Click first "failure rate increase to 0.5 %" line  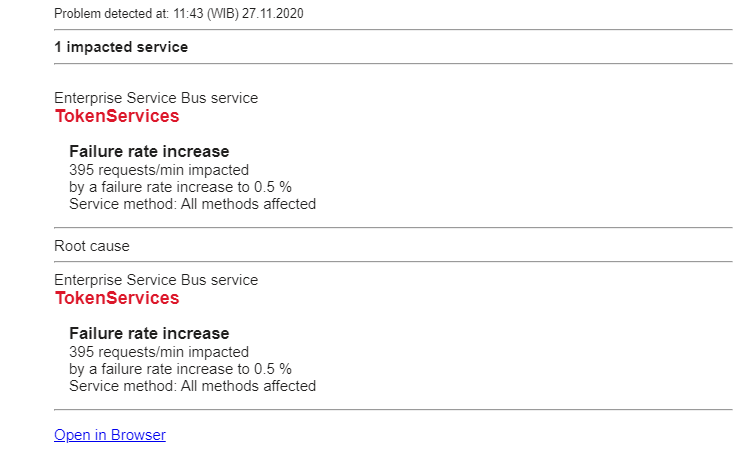tap(180, 187)
